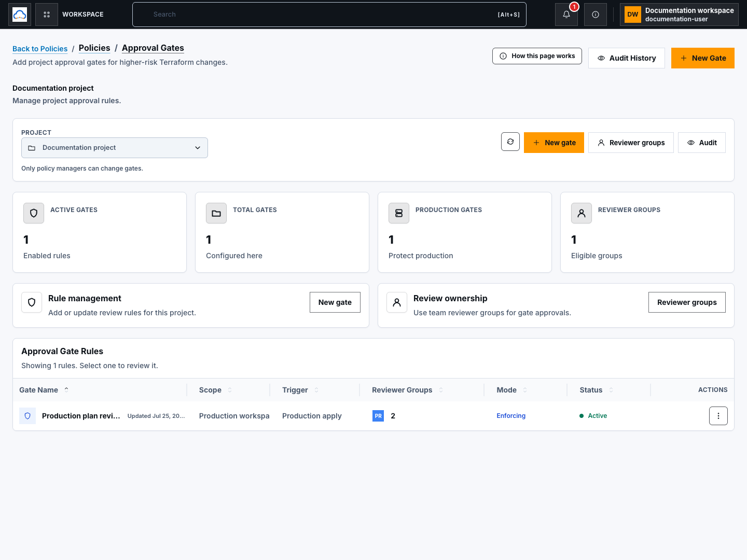
Task: Click orange New gate in project panel
Action: [554, 143]
